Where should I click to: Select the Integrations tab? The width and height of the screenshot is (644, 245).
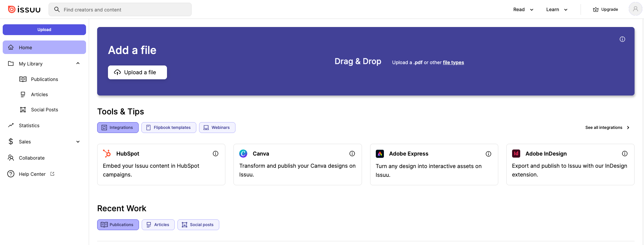(x=118, y=128)
